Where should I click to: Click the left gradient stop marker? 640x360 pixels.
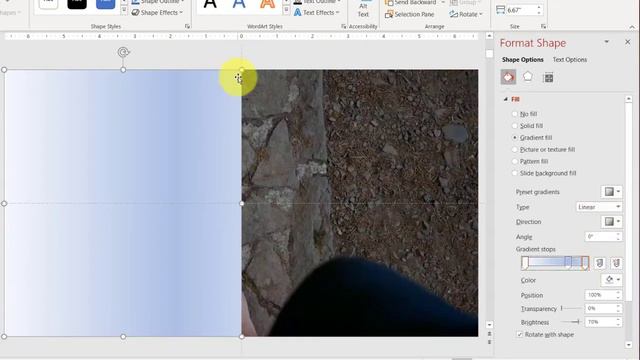coord(525,263)
